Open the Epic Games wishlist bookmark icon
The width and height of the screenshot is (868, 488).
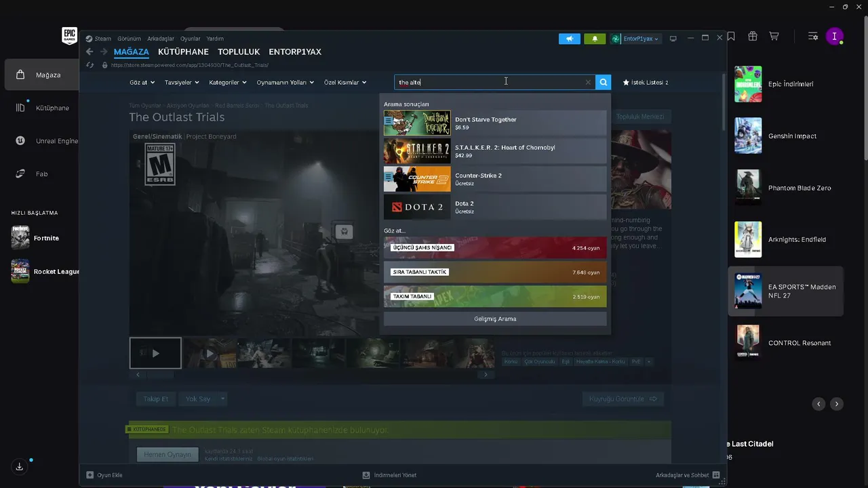731,37
